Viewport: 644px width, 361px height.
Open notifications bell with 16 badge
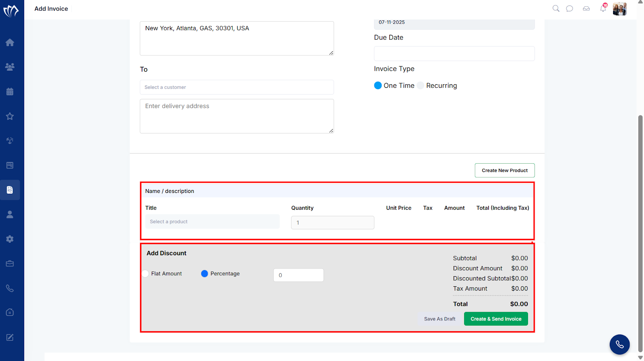pyautogui.click(x=603, y=8)
